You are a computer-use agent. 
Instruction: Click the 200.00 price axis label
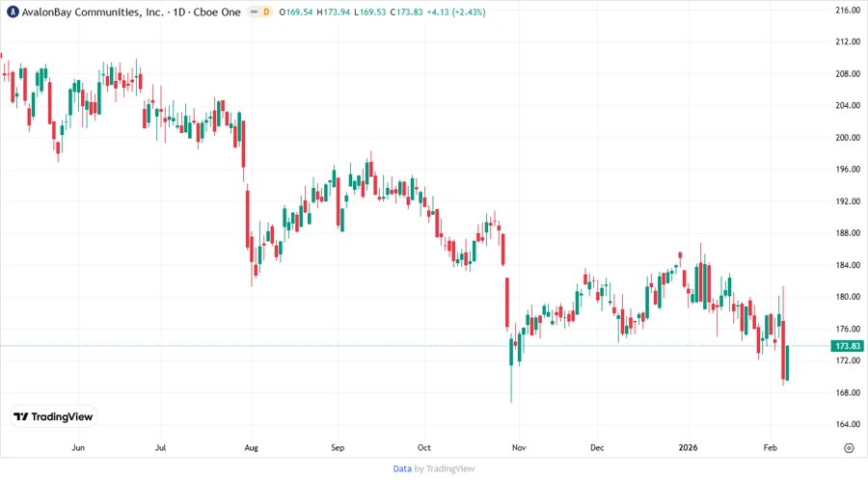click(848, 137)
